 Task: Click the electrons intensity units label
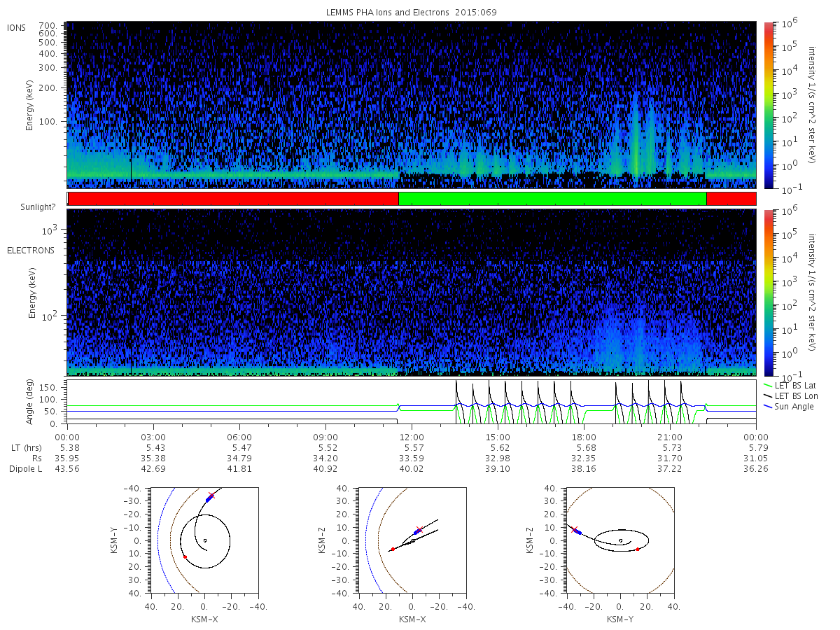[813, 292]
